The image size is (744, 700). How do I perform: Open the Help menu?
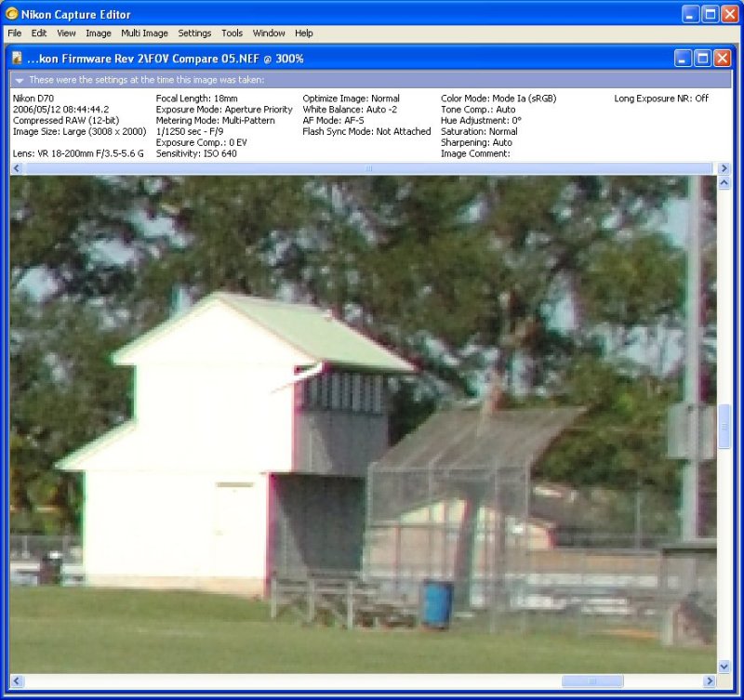304,33
